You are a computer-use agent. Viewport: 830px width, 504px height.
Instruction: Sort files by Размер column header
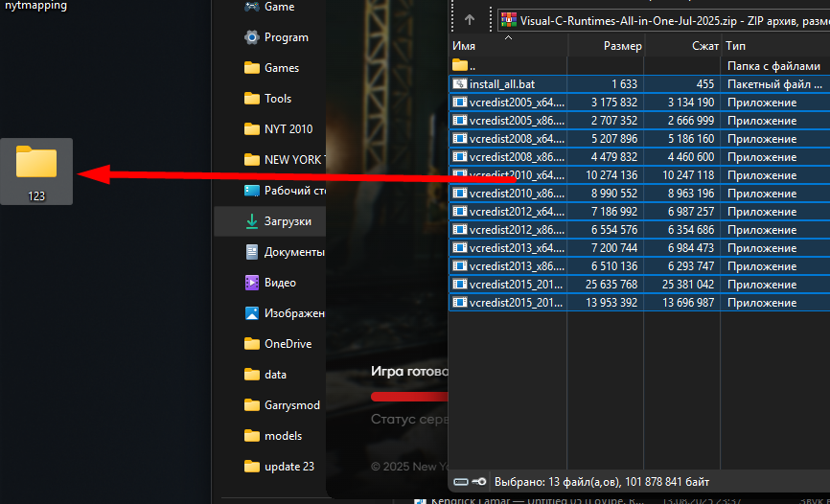[608, 46]
